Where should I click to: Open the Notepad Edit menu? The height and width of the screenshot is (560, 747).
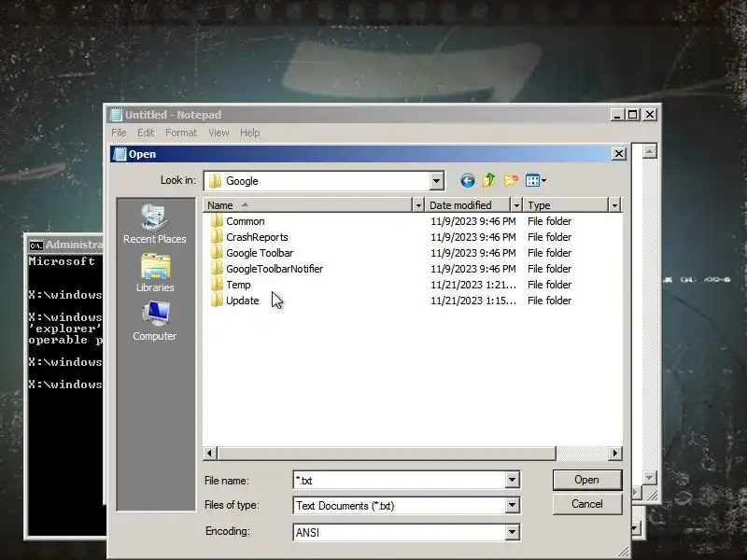[x=146, y=133]
